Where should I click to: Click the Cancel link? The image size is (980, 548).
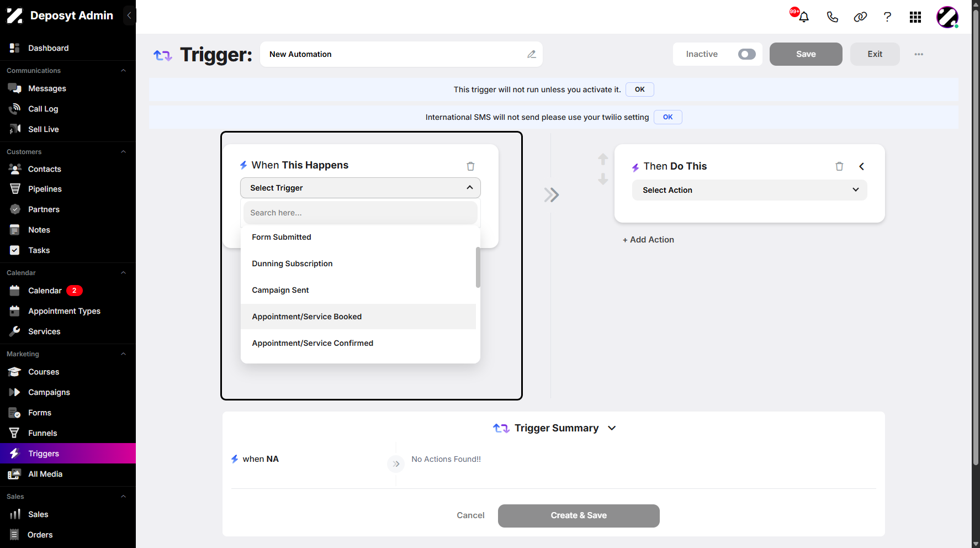point(470,515)
